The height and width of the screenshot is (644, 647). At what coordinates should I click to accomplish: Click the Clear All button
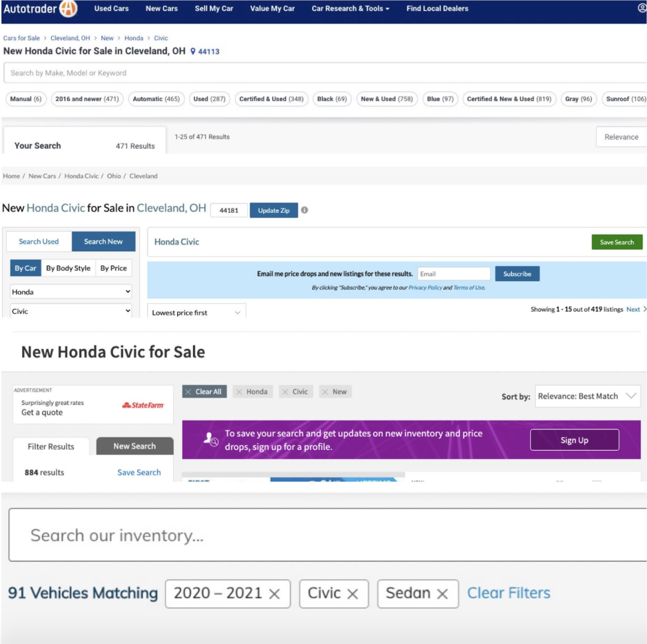point(204,392)
